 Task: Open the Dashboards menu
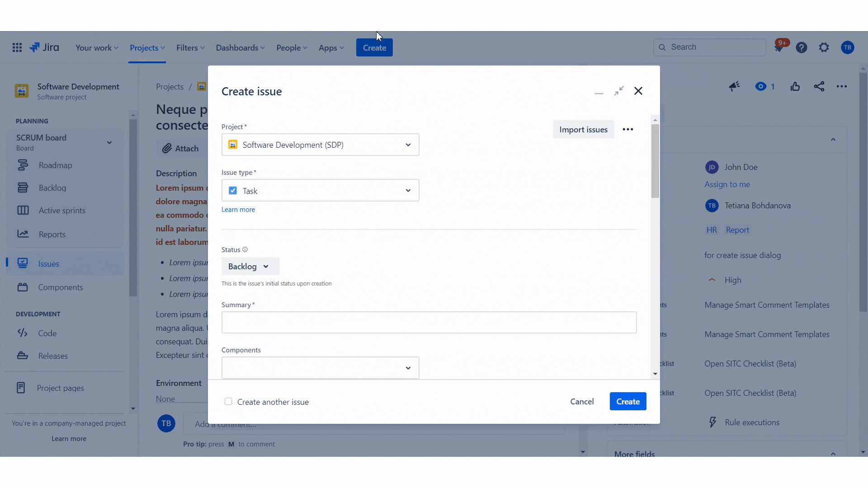click(240, 48)
